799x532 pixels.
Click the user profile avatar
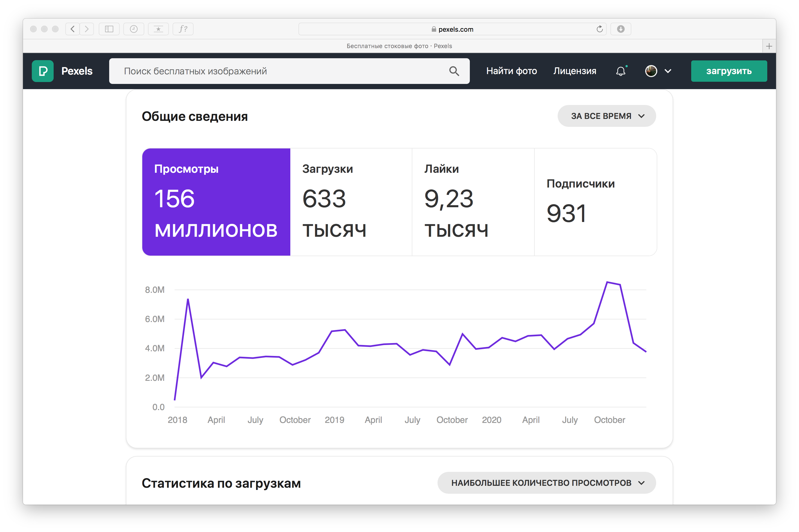click(651, 71)
